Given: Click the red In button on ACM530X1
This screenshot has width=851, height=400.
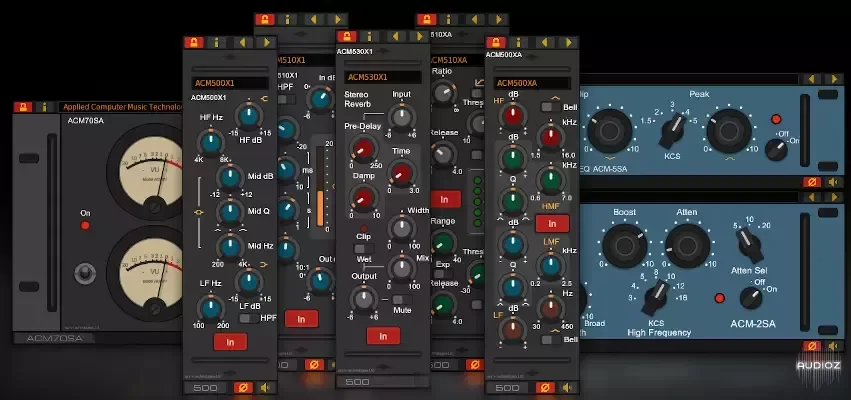Looking at the screenshot, I should (383, 336).
